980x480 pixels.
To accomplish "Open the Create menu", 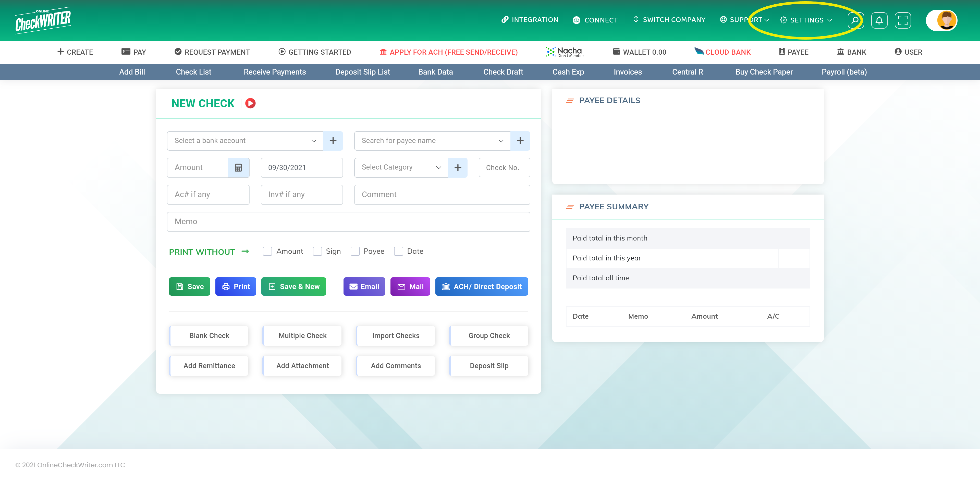I will pyautogui.click(x=75, y=52).
